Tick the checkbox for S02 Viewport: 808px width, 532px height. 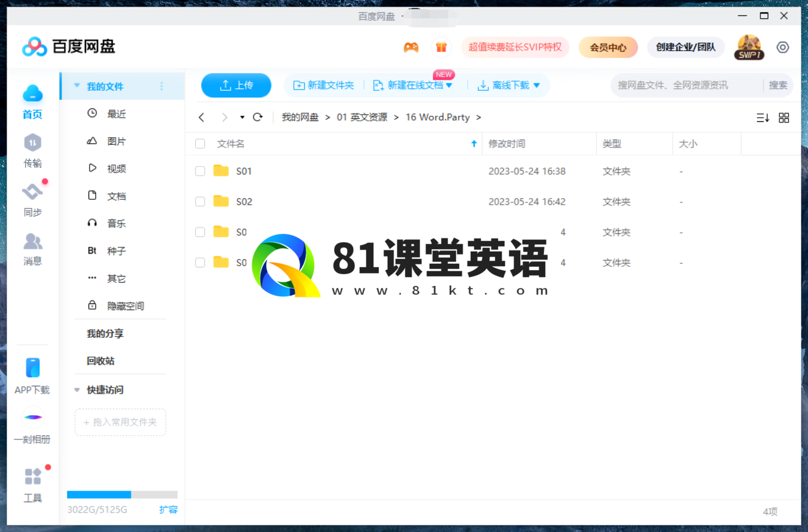click(x=200, y=202)
